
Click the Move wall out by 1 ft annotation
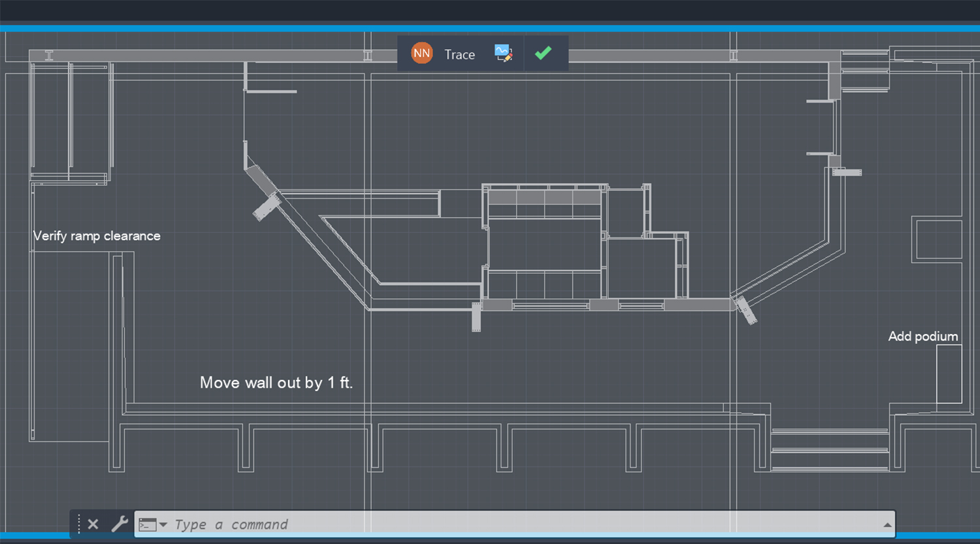click(276, 382)
